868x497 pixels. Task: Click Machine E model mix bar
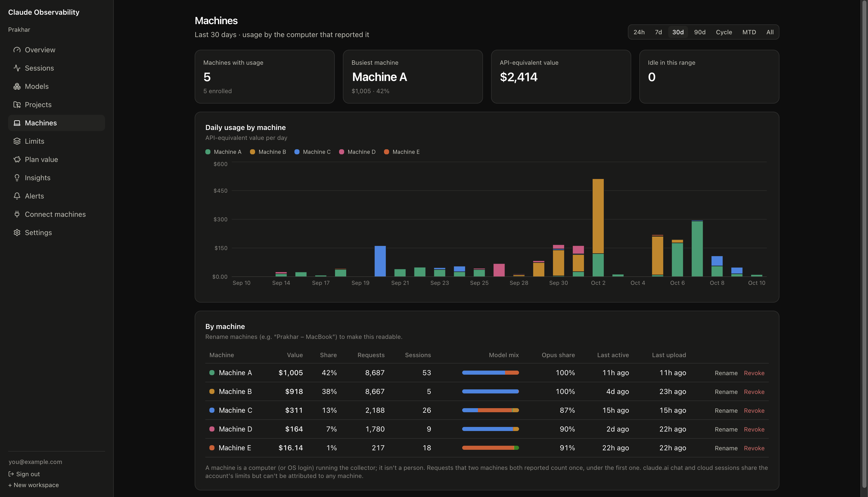pyautogui.click(x=490, y=448)
